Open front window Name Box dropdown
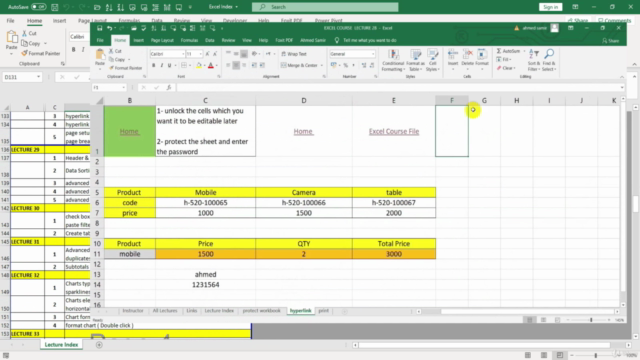The height and width of the screenshot is (360, 640). coord(123,87)
